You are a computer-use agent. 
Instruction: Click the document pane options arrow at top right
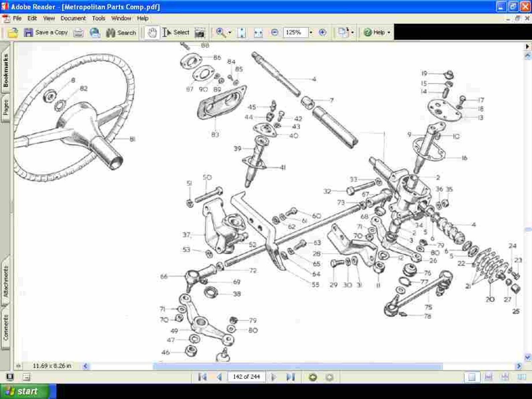(528, 47)
